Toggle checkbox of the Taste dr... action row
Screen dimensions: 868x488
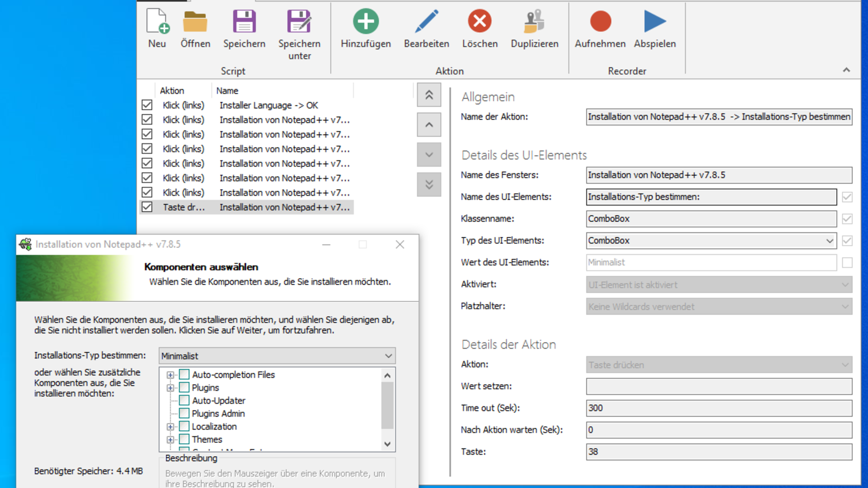147,207
